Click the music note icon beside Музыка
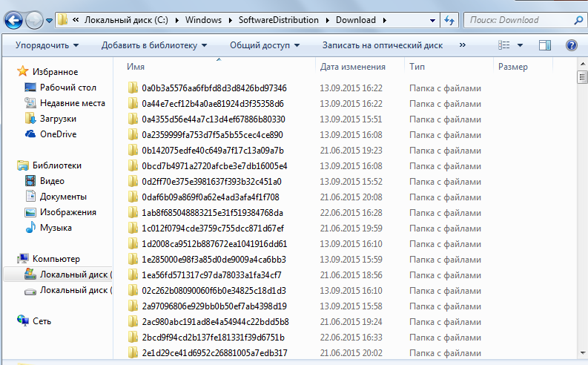The height and width of the screenshot is (365, 588). (30, 227)
